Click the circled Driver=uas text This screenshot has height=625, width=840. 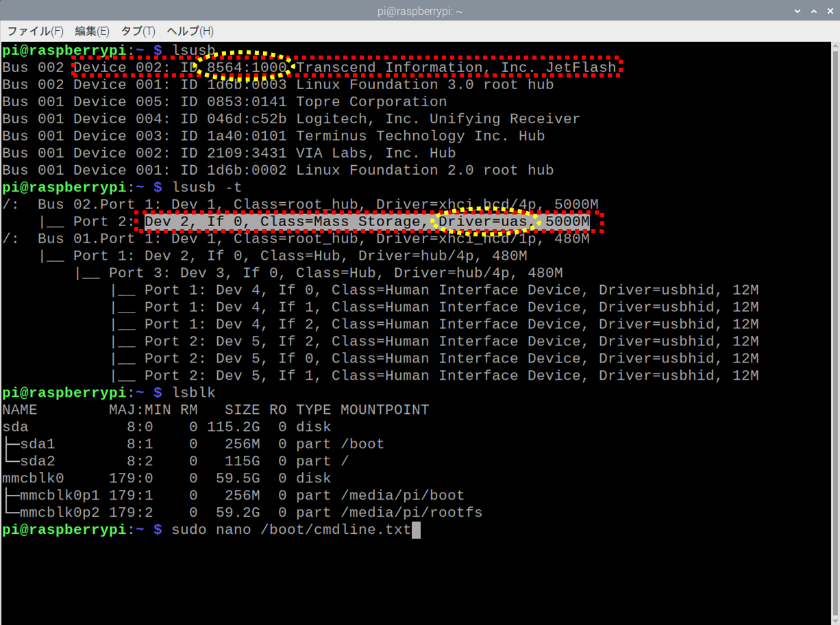pyautogui.click(x=484, y=221)
